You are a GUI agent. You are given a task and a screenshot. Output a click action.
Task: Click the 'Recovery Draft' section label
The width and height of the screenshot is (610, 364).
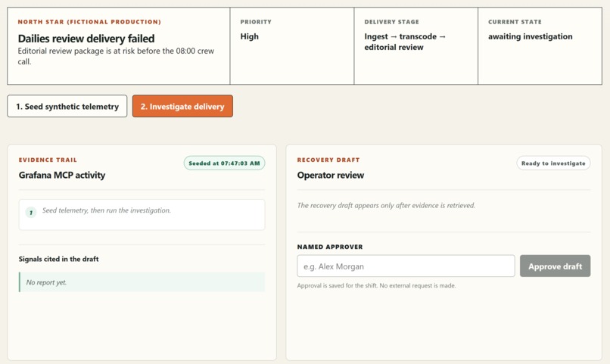328,160
